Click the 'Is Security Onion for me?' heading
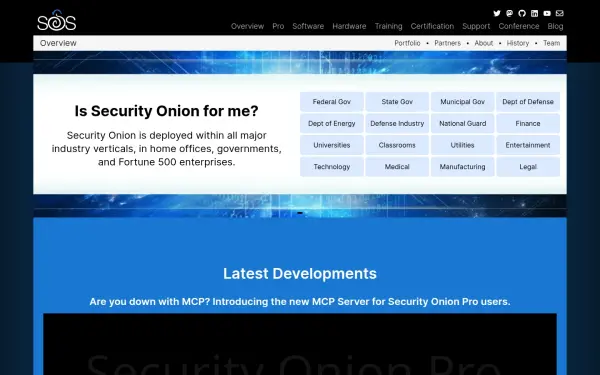600x375 pixels. 166,111
